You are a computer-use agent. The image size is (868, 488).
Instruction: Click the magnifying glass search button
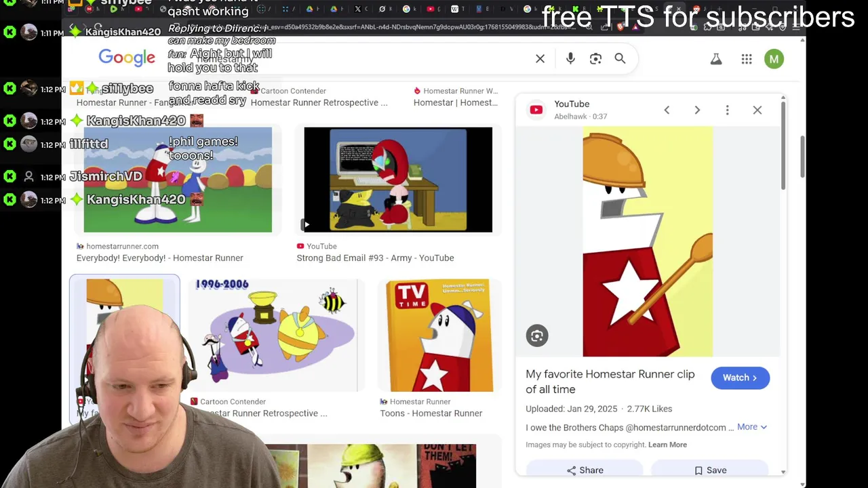(x=620, y=59)
